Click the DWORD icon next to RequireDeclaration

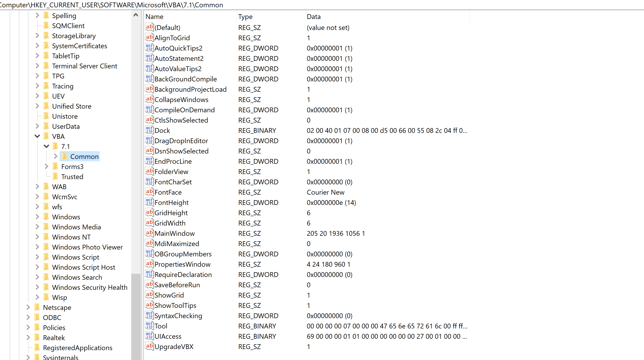(x=149, y=274)
